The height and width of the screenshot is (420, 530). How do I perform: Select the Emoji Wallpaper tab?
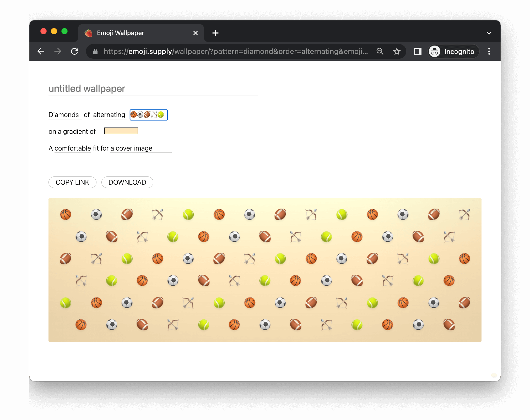click(136, 33)
